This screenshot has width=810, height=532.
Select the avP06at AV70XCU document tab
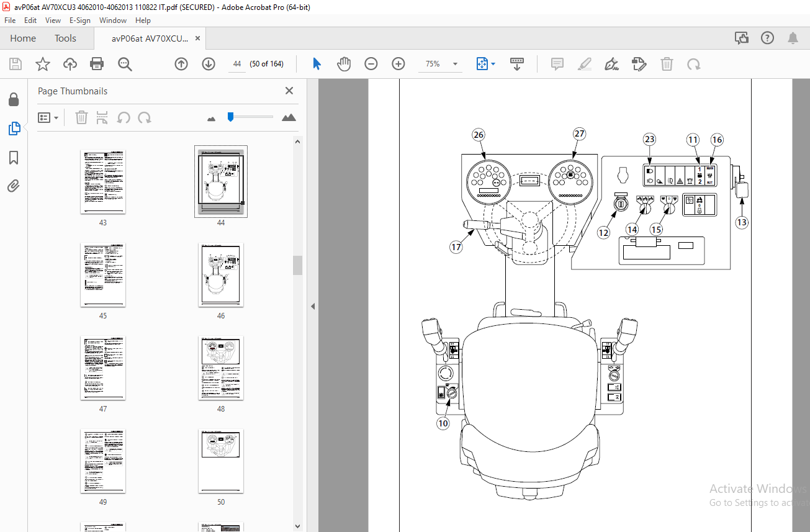click(x=150, y=38)
